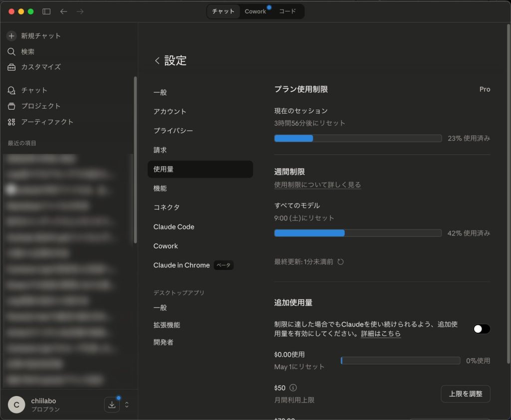Open the アカウント settings section

pos(200,111)
